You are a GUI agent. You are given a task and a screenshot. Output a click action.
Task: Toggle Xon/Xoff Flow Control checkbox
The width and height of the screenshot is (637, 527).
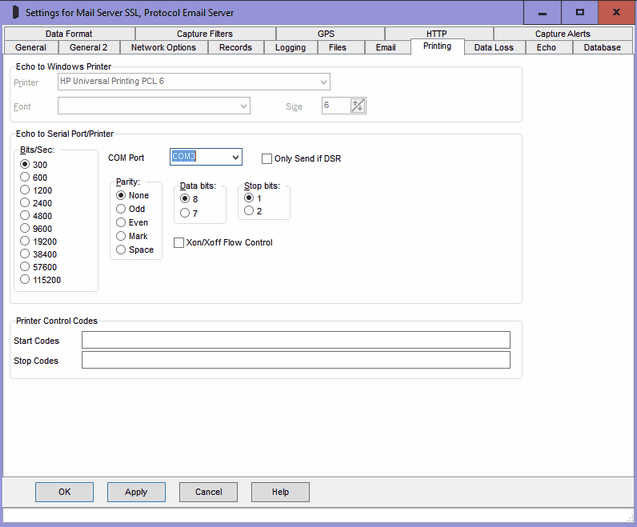tap(179, 242)
